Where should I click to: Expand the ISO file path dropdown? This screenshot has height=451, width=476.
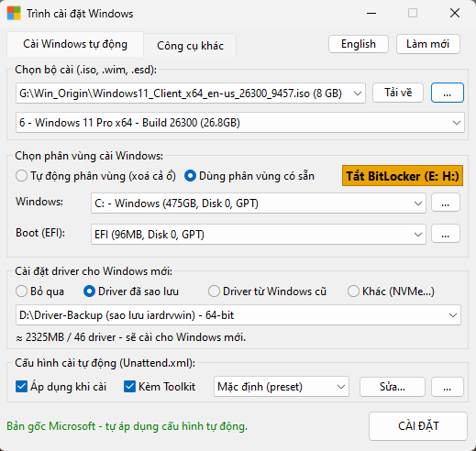point(191,93)
